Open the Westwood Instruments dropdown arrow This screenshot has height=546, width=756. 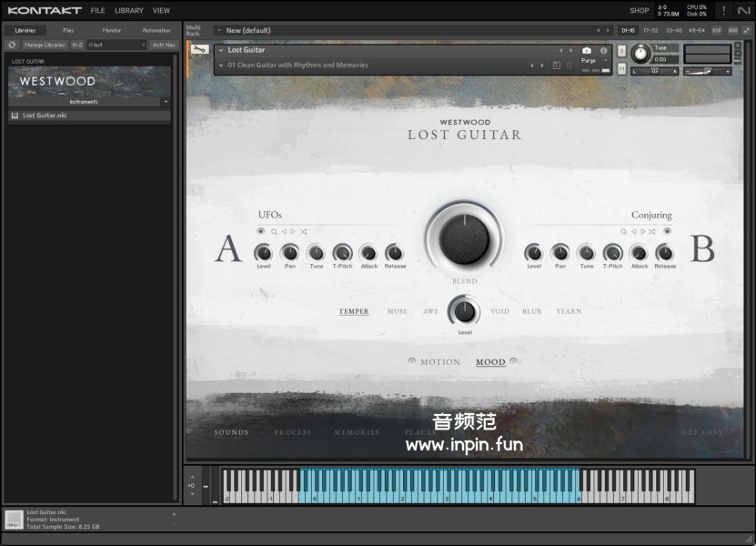click(x=166, y=102)
